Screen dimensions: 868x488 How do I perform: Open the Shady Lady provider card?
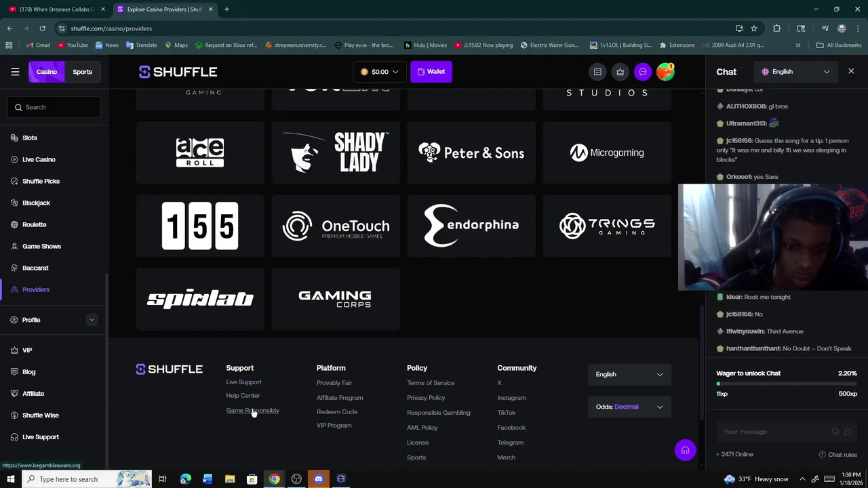point(336,152)
